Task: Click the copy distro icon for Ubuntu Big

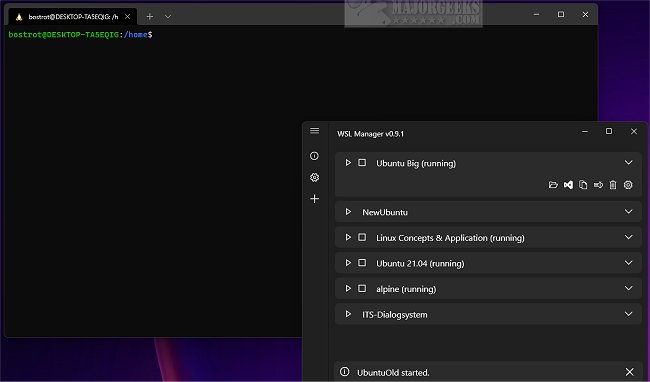Action: [x=583, y=185]
